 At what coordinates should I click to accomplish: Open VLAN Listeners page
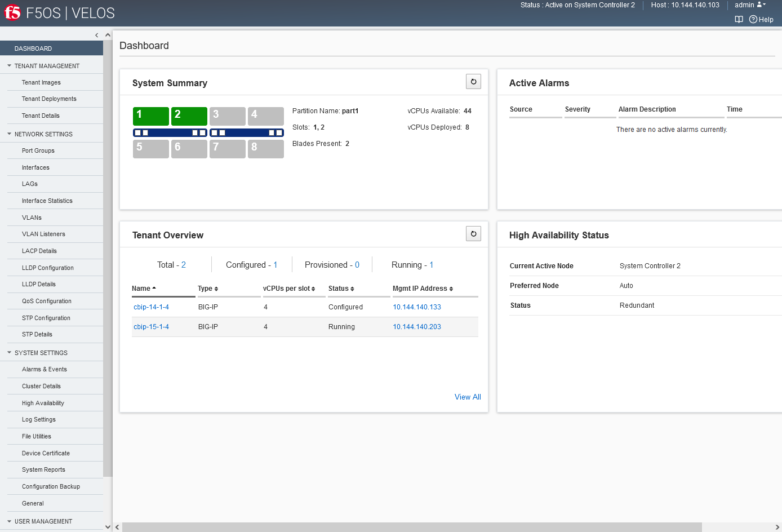43,234
